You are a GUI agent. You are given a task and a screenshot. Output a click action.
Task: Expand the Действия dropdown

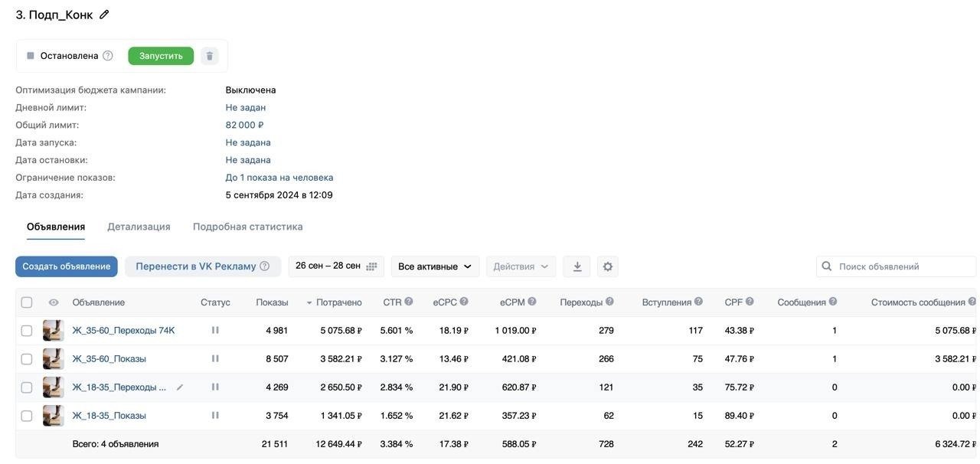coord(521,266)
